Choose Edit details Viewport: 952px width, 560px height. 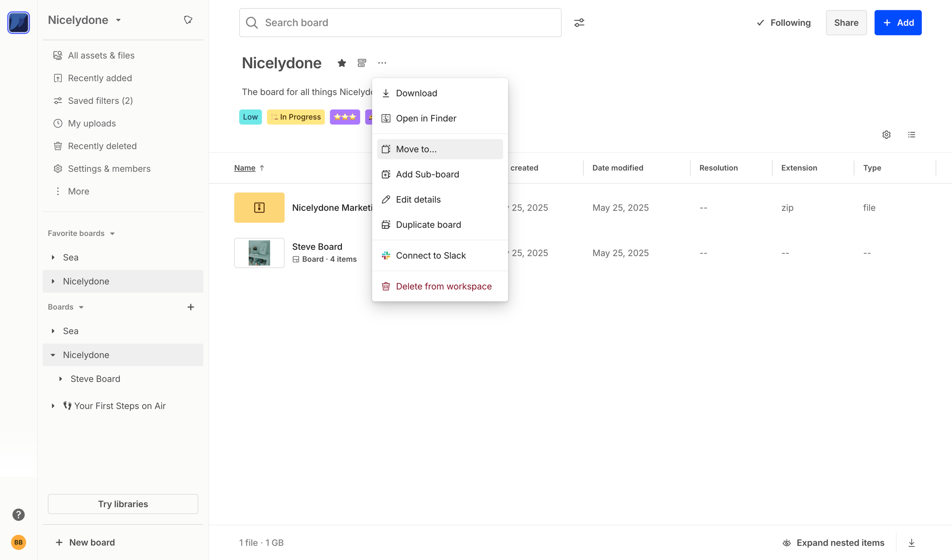point(440,199)
